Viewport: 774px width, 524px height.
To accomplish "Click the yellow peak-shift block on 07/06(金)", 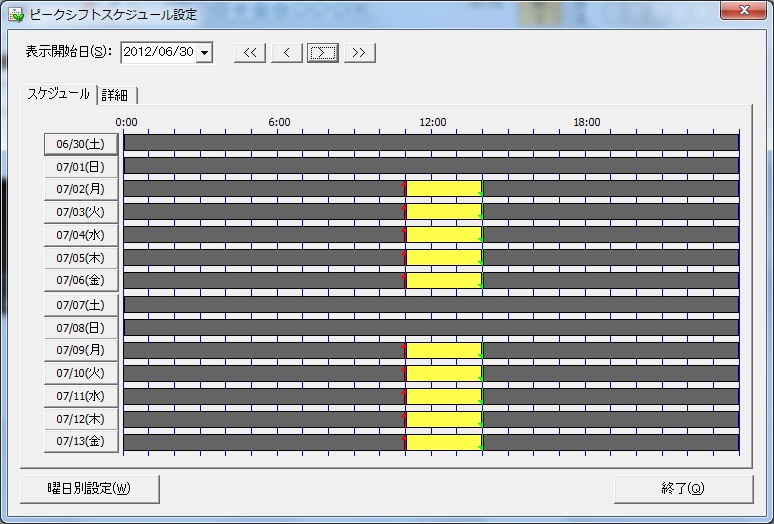I will point(444,280).
